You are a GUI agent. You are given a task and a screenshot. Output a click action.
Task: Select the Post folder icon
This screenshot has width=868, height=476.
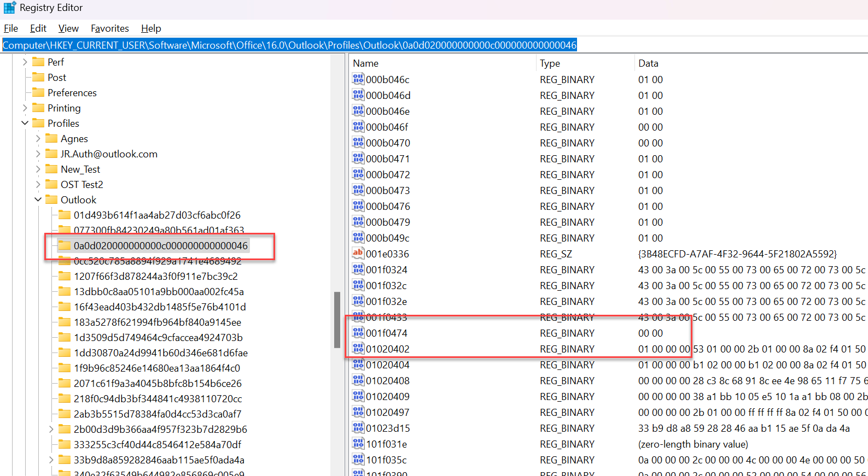[38, 77]
